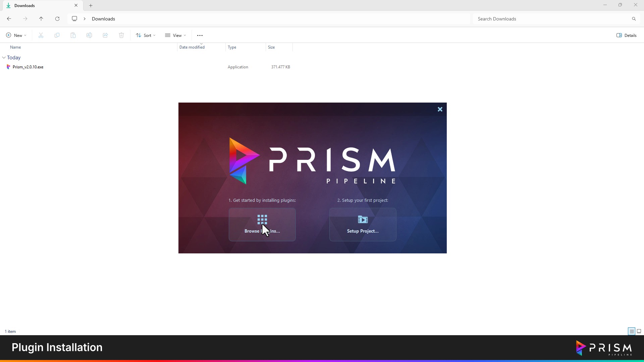
Task: Collapse the Today group
Action: tap(4, 58)
